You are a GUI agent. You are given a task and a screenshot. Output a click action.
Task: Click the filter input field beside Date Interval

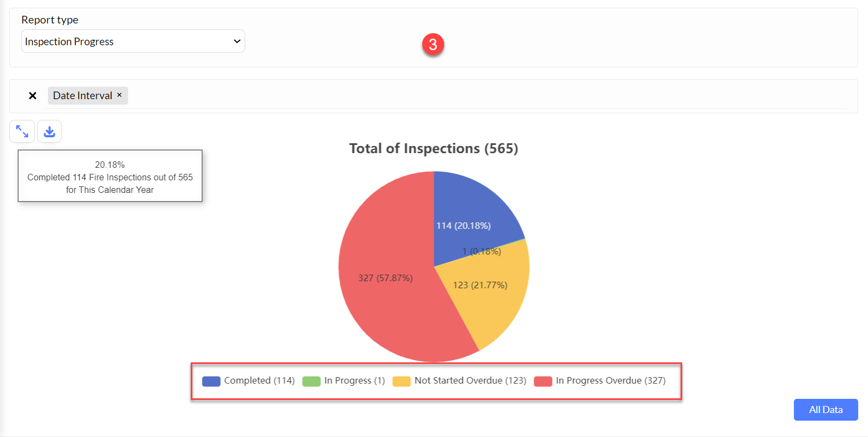click(x=488, y=96)
